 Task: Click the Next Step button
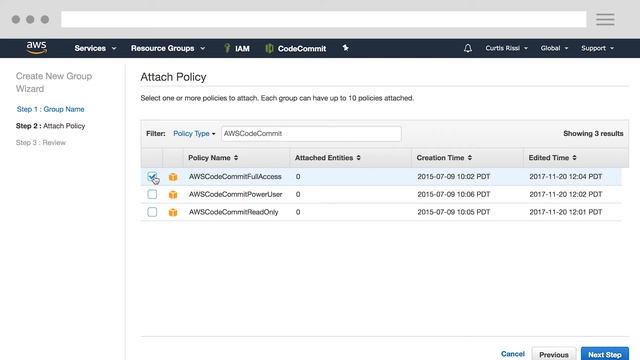click(x=605, y=354)
